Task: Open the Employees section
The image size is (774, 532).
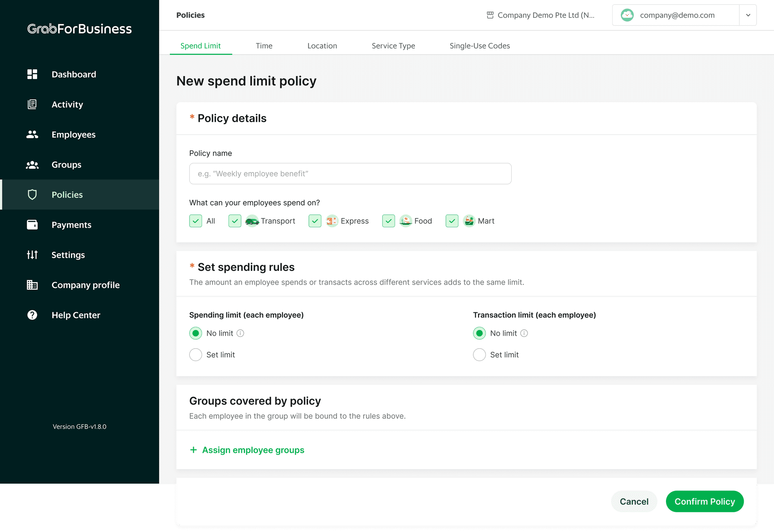Action: tap(32, 134)
